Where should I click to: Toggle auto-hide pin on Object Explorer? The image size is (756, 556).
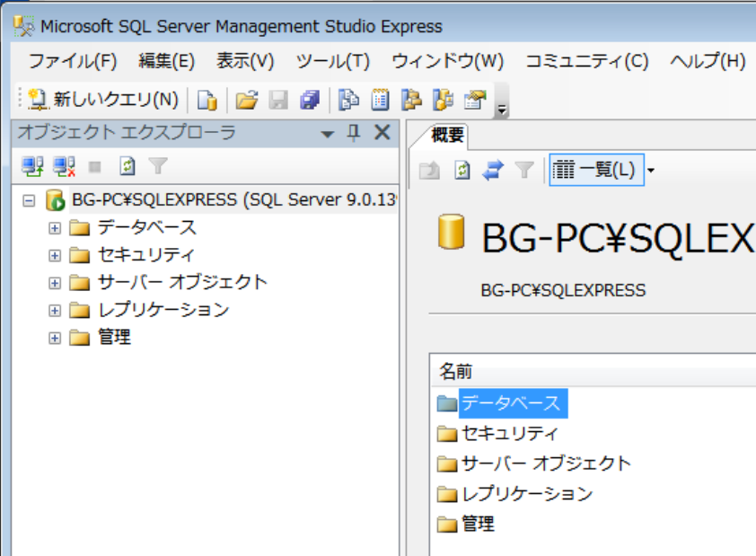(x=354, y=132)
